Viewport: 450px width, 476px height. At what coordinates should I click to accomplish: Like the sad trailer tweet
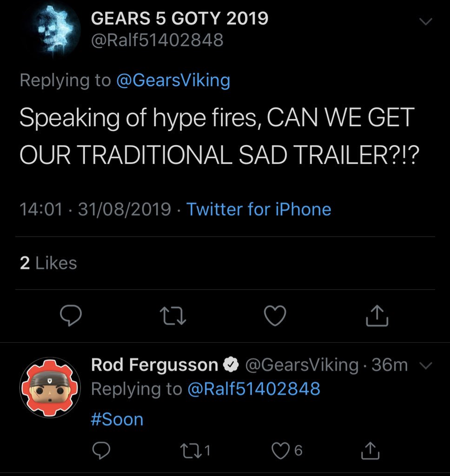tap(275, 316)
